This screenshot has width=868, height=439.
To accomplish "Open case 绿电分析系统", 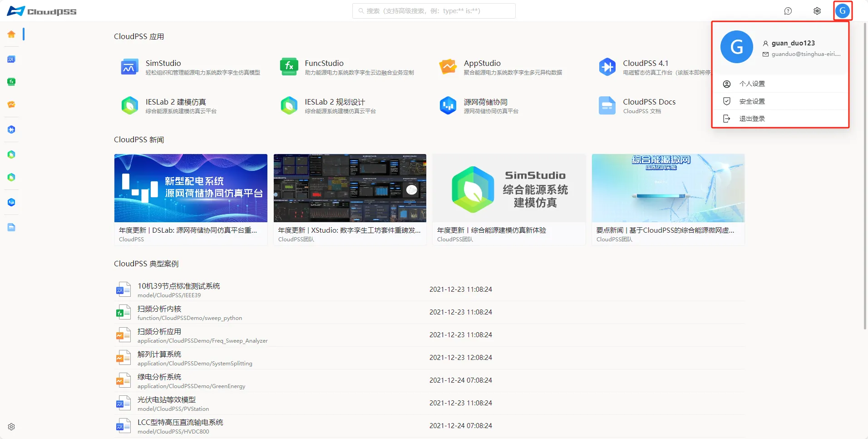I will (159, 377).
